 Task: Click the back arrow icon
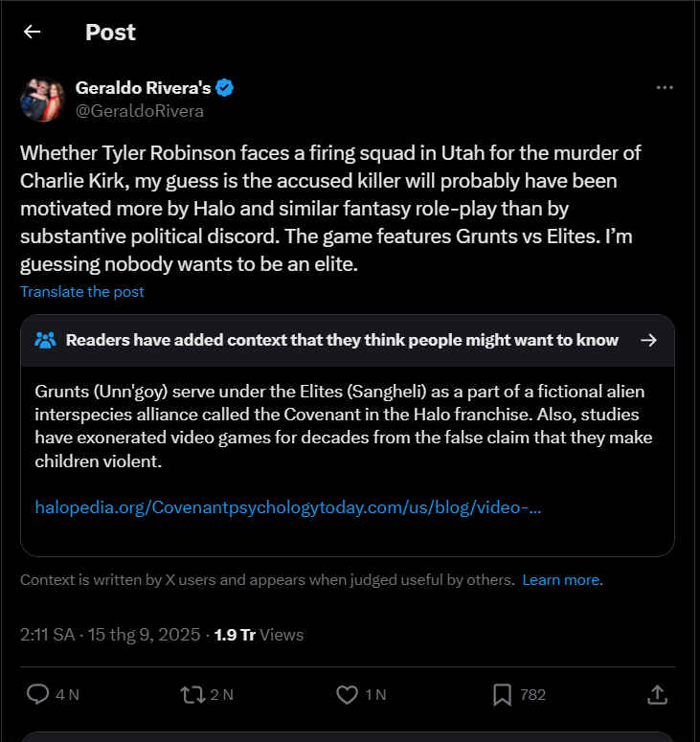(x=33, y=32)
